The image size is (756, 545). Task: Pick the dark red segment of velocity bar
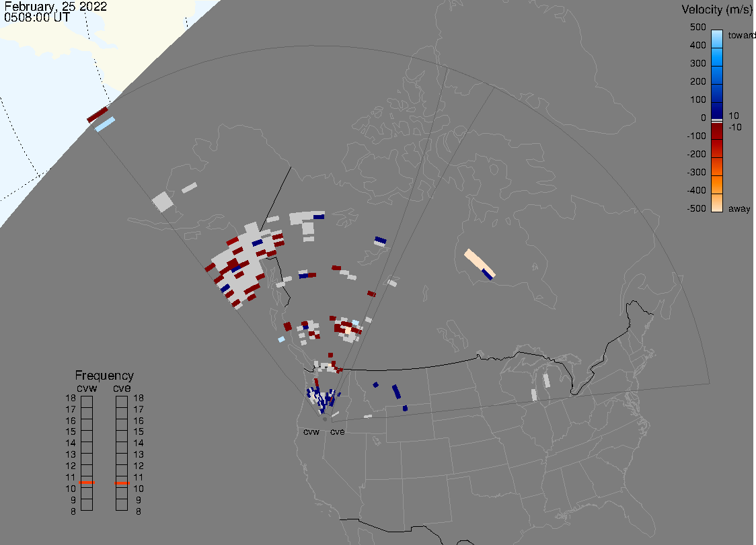[x=717, y=131]
